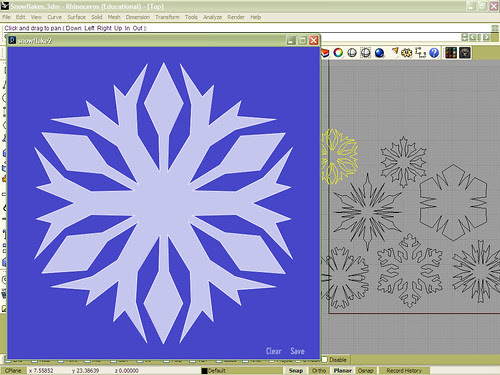Viewport: 500px width, 375px height.
Task: Choose the Out pan option
Action: click(138, 28)
